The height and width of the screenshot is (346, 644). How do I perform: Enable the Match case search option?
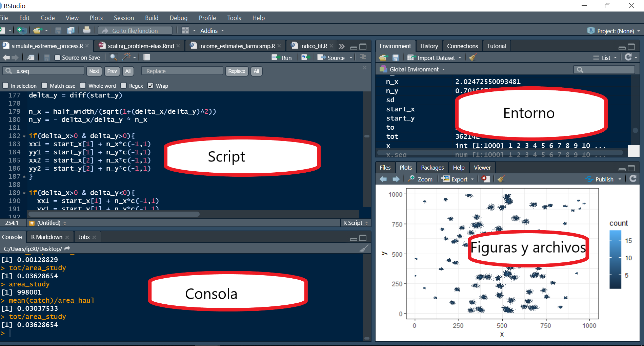point(44,85)
